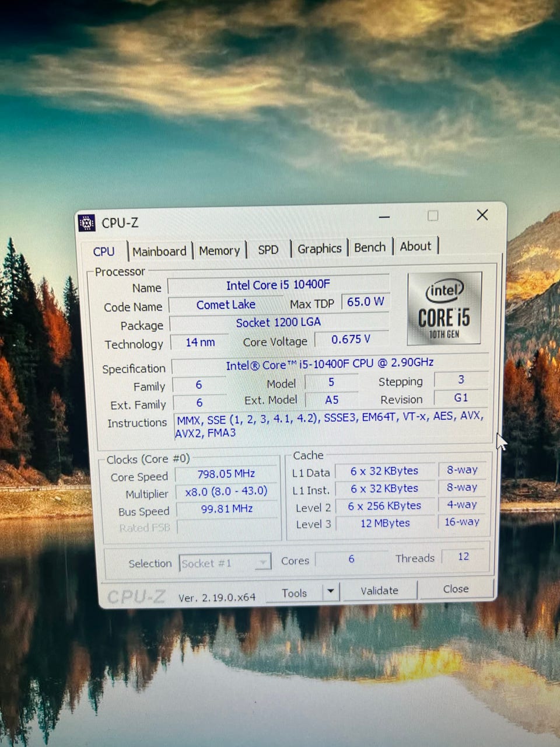Click the Intel Core i5 10th Gen logo
560x747 pixels.
[x=444, y=308]
